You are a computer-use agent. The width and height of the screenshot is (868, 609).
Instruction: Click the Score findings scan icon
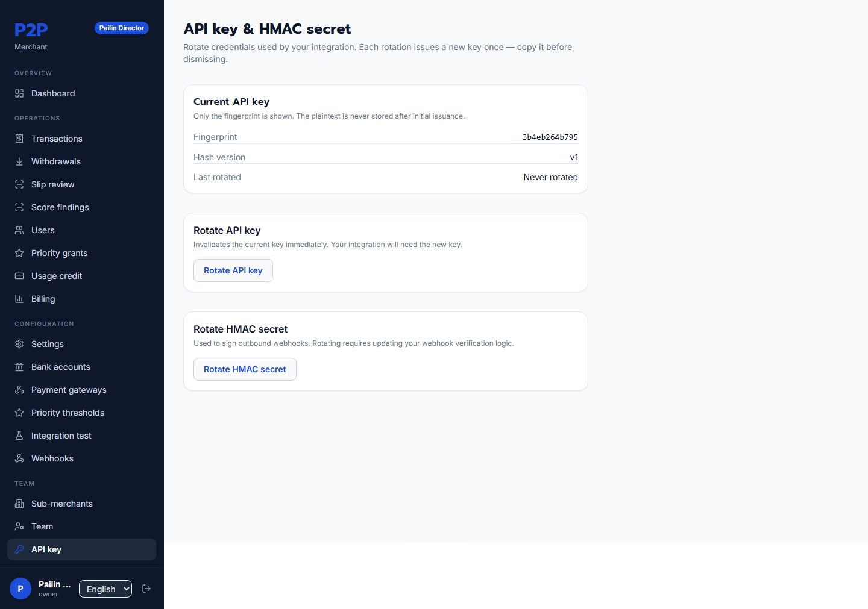(x=19, y=207)
